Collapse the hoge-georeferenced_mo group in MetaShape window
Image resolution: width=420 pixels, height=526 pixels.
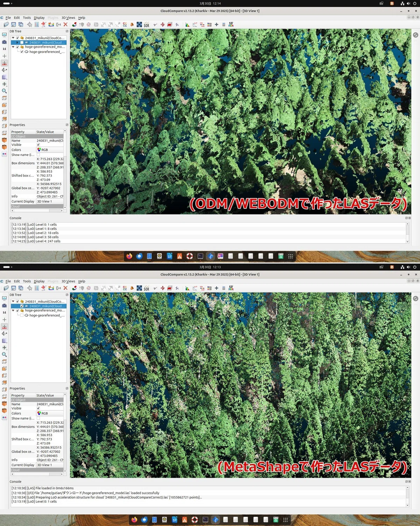click(x=13, y=310)
